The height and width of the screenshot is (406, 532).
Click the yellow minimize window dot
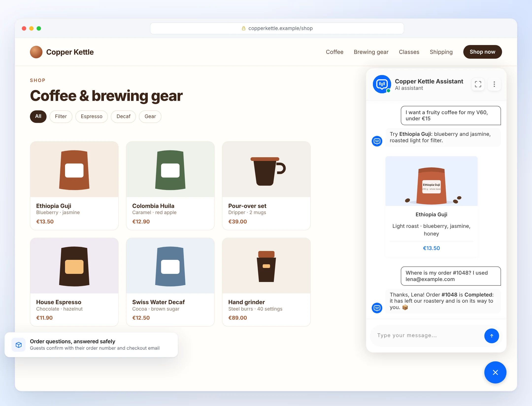[31, 28]
